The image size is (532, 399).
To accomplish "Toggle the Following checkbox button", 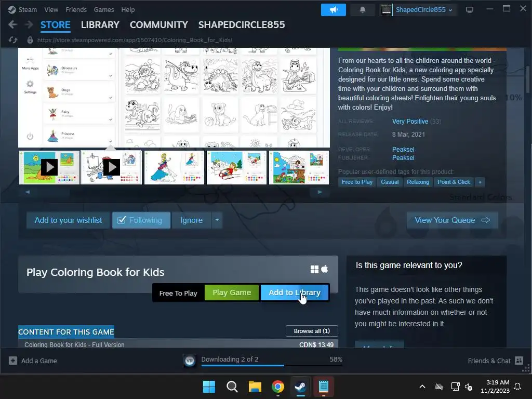I will tap(141, 220).
